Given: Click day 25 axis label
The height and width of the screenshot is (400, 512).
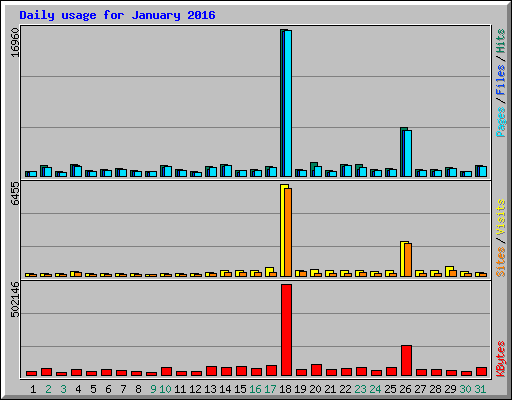Looking at the screenshot, I should pyautogui.click(x=390, y=389).
